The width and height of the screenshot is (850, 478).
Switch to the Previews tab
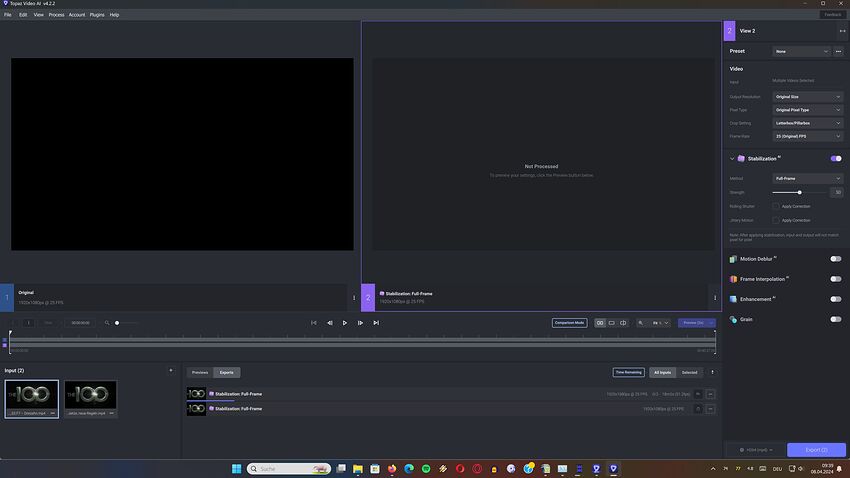point(200,372)
